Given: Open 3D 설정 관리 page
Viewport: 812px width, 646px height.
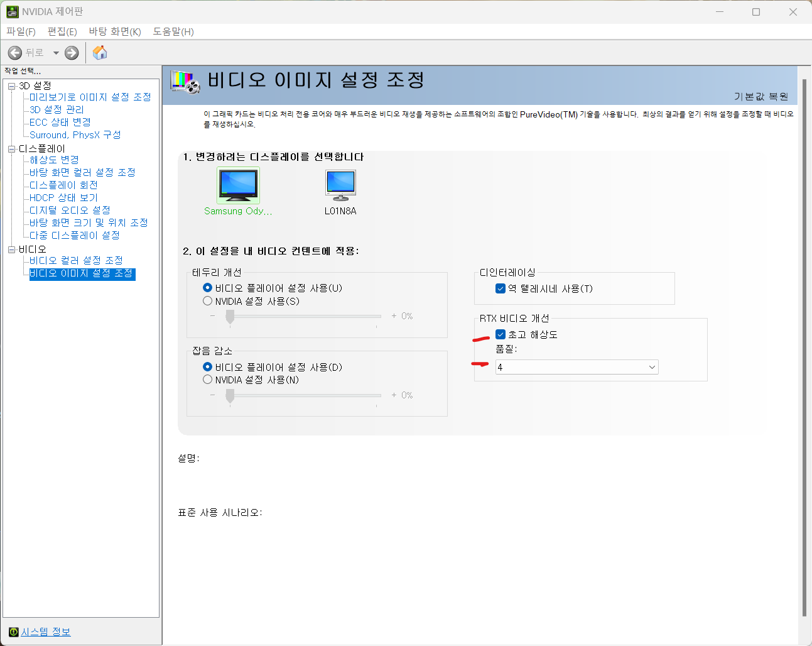Looking at the screenshot, I should 57,109.
